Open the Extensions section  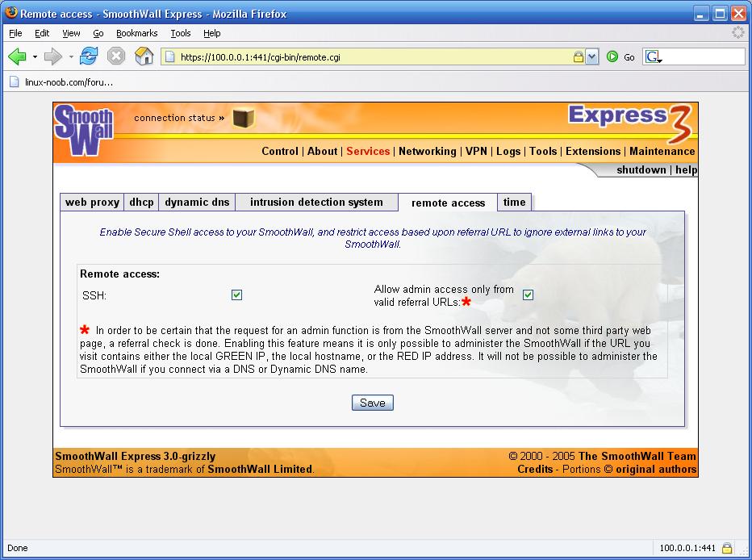click(x=593, y=151)
